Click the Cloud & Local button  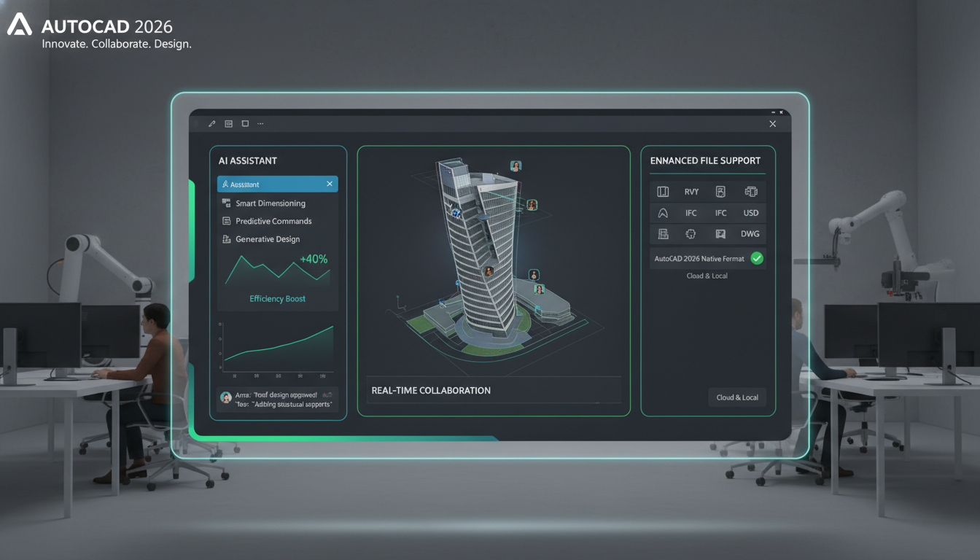pos(737,397)
